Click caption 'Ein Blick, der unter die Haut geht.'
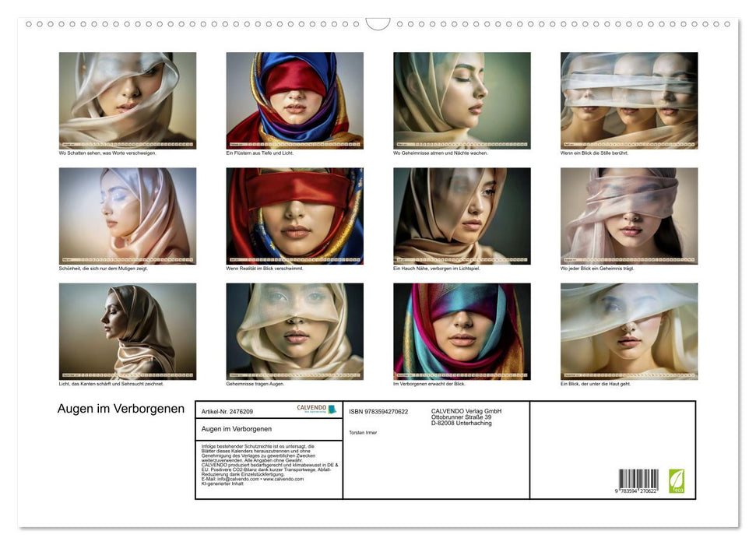756x545 pixels. 596,384
